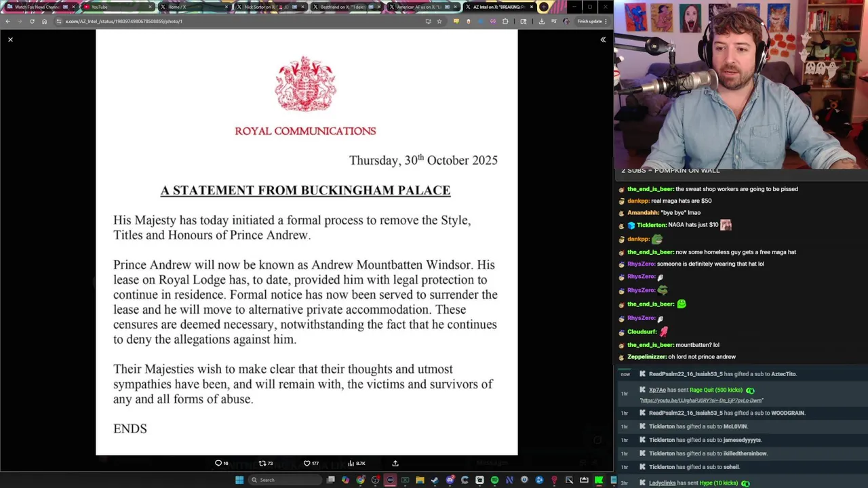Switch to Bestfriend on X tab

point(346,7)
